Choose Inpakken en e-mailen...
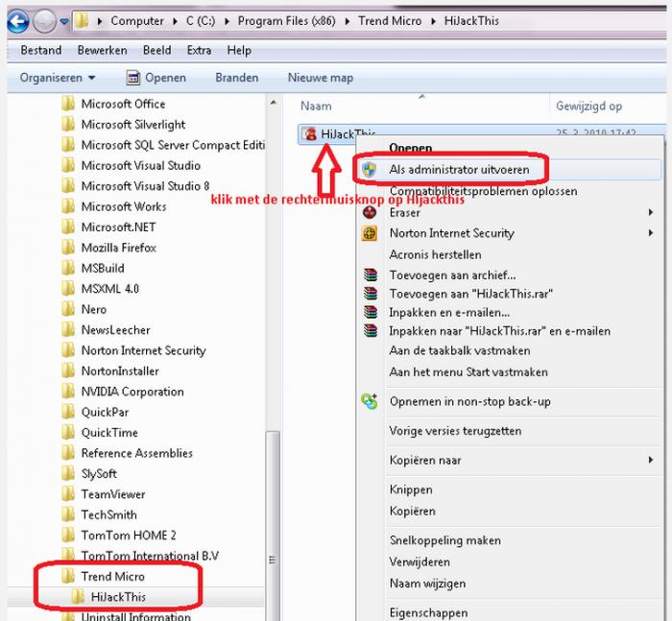Image resolution: width=672 pixels, height=621 pixels. 449,313
